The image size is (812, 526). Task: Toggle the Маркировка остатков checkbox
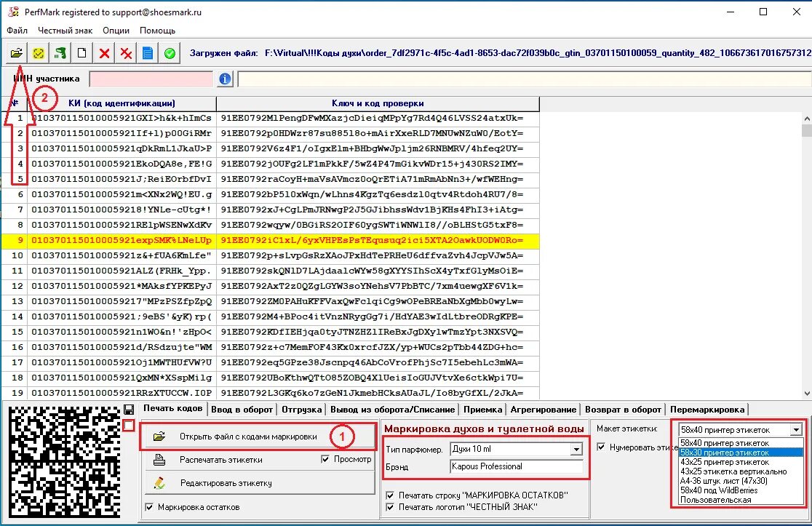[x=150, y=507]
